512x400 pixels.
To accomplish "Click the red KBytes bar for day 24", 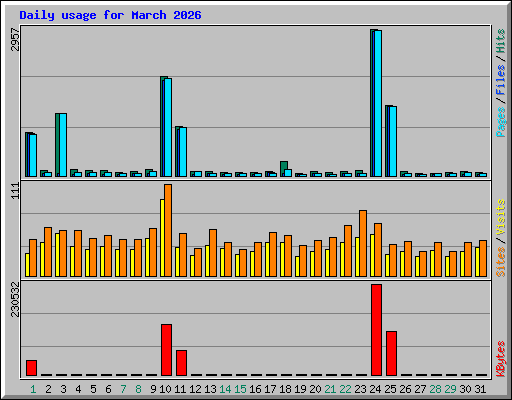I will [376, 330].
